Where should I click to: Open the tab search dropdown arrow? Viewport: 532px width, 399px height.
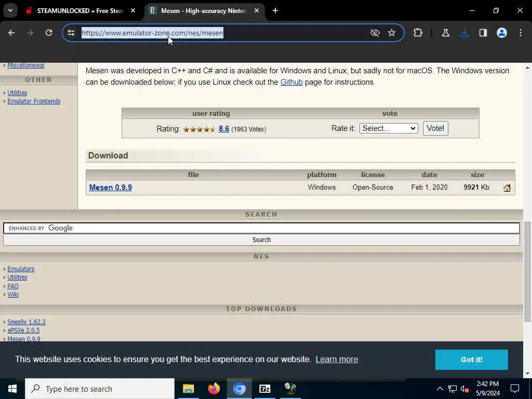pos(10,10)
